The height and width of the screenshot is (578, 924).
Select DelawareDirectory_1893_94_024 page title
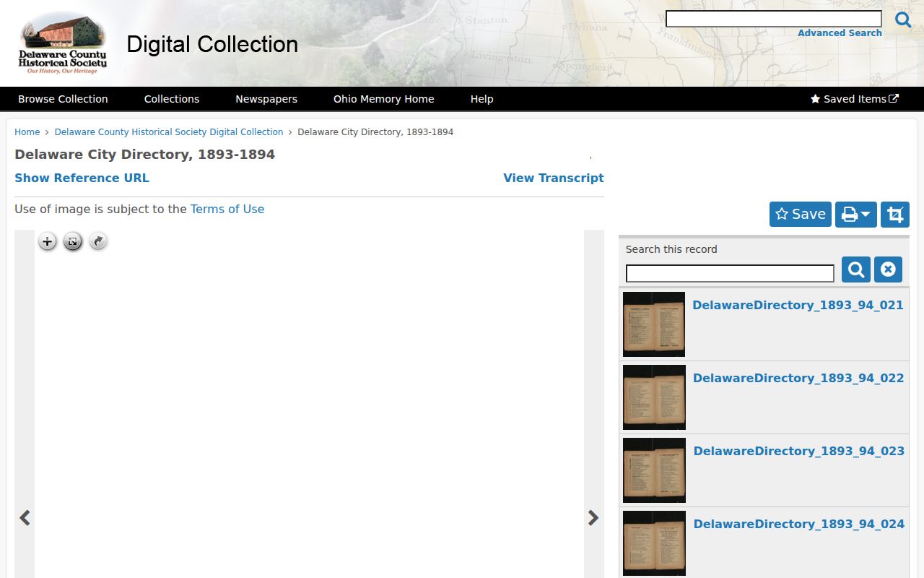pos(799,524)
